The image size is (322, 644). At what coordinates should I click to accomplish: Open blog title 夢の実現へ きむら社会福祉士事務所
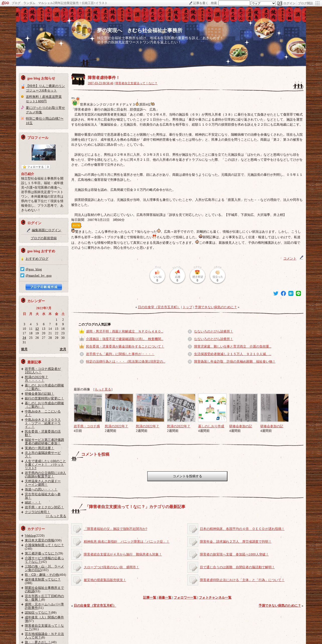(x=140, y=30)
